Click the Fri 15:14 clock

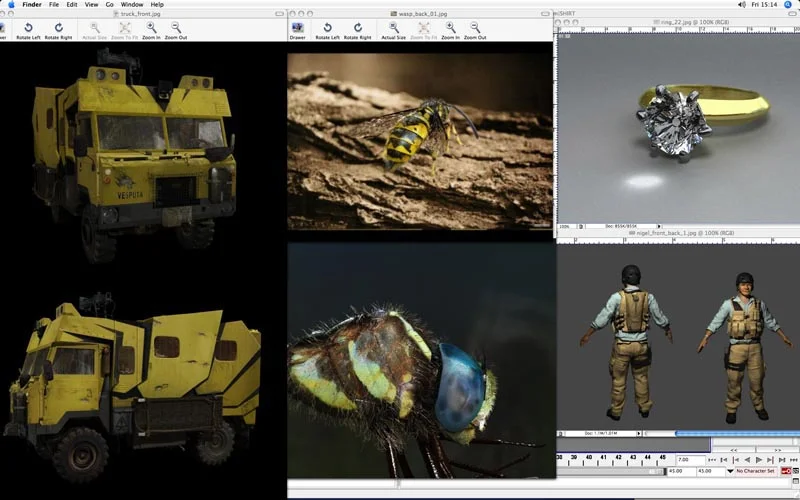click(764, 5)
